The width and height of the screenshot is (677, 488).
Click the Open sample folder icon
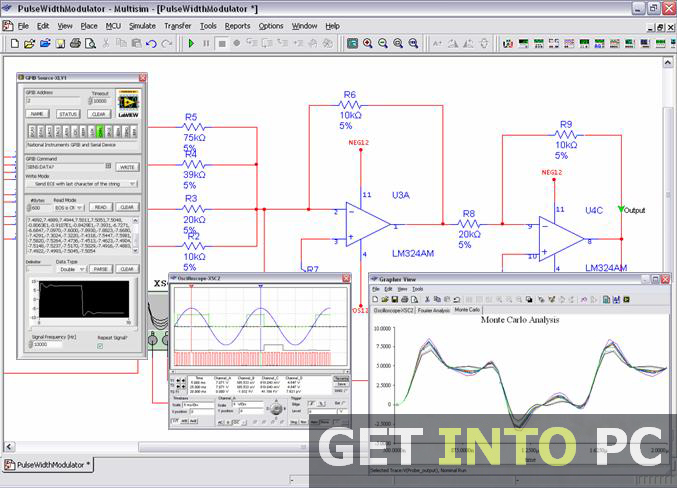point(45,43)
